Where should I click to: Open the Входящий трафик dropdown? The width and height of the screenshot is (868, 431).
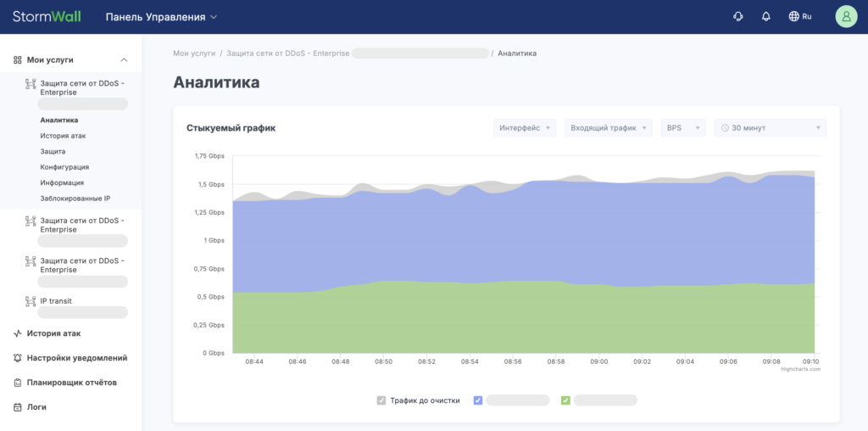609,128
